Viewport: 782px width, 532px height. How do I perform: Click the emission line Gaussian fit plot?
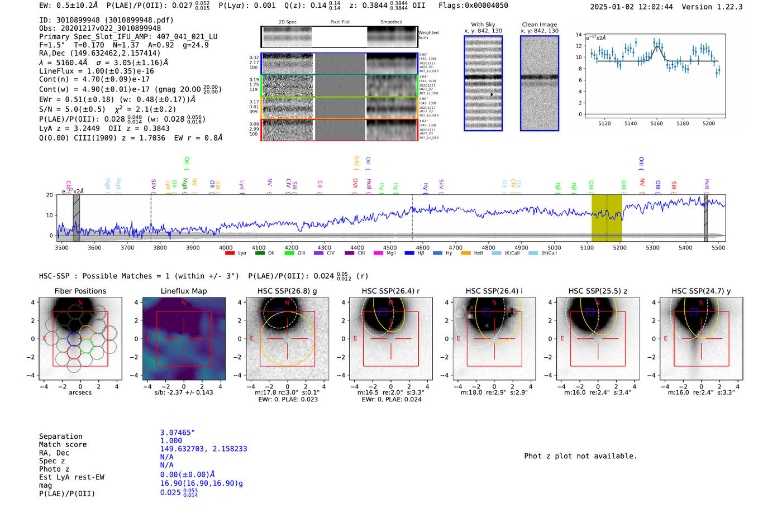click(655, 76)
